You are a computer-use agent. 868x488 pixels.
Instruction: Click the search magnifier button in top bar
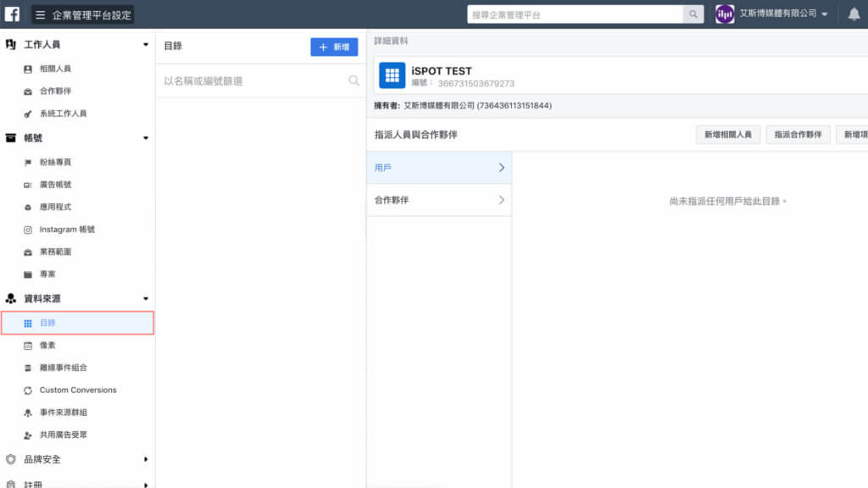point(693,14)
